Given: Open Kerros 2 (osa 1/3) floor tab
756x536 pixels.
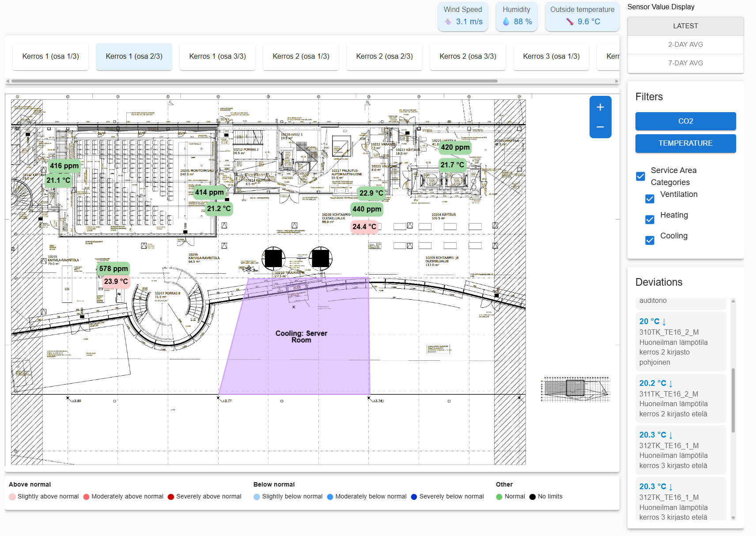Looking at the screenshot, I should (301, 57).
